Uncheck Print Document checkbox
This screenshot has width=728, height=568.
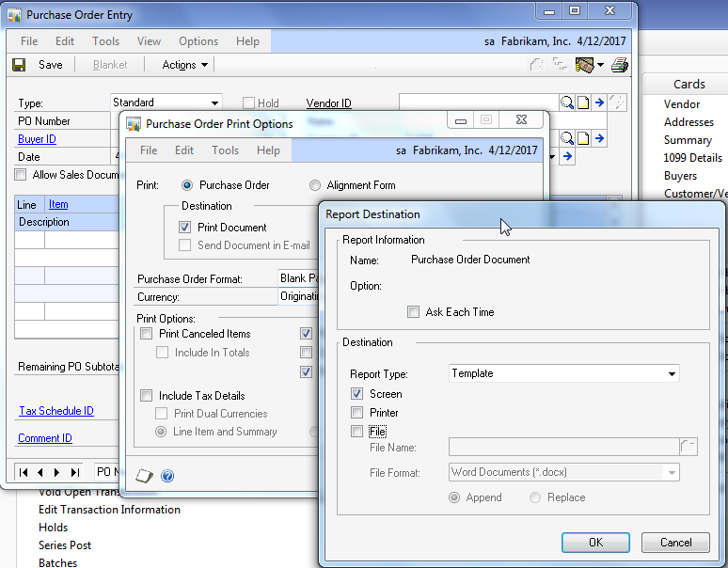coord(184,227)
